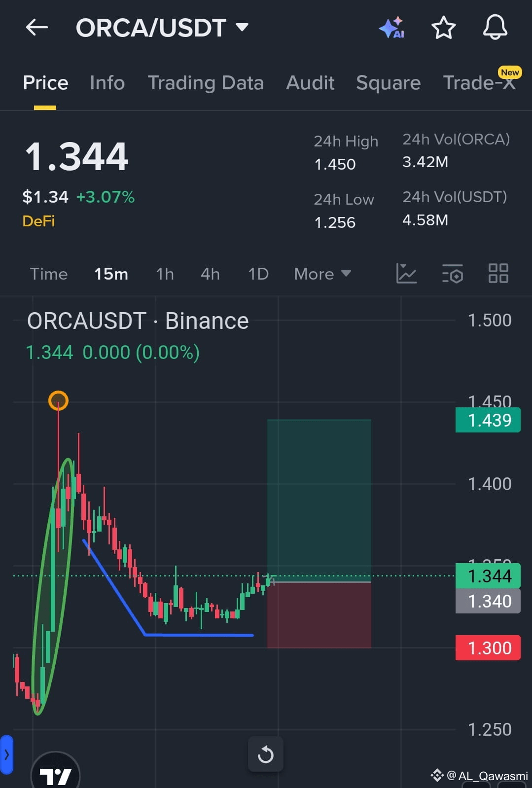The width and height of the screenshot is (532, 788).
Task: Tap the large 1.344 current price
Action: click(77, 157)
